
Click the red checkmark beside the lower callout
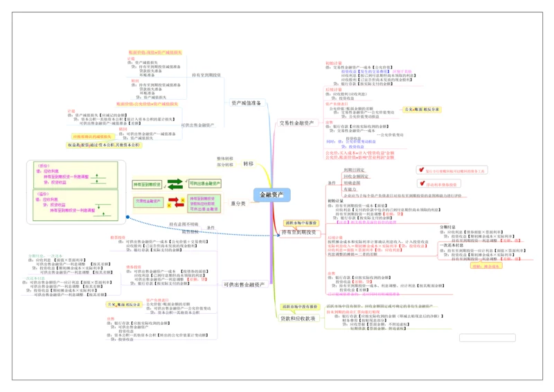click(420, 184)
